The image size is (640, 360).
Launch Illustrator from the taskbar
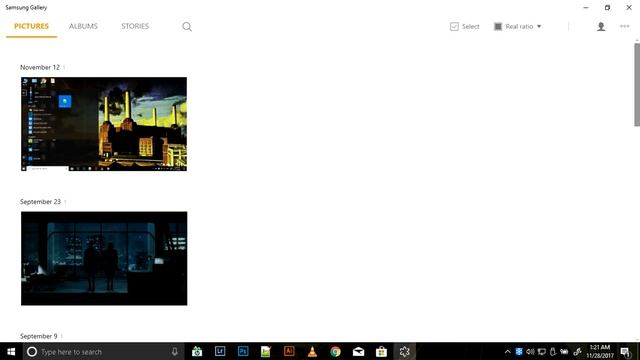(x=289, y=351)
